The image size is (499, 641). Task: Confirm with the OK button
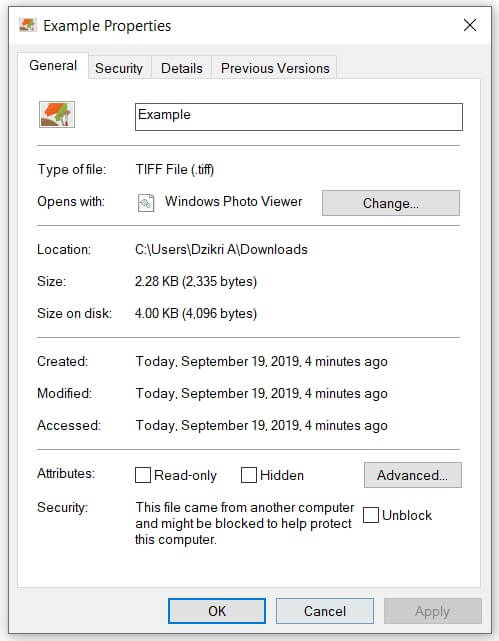click(217, 611)
